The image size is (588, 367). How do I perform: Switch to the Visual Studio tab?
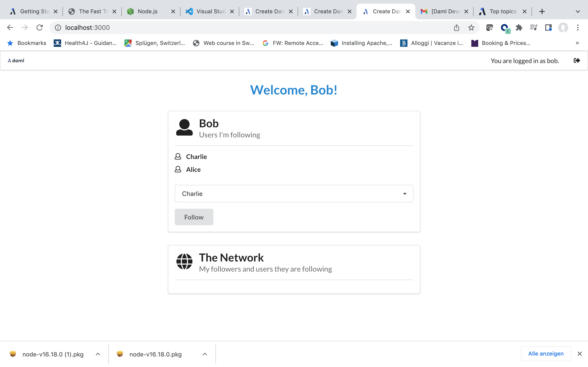(210, 11)
